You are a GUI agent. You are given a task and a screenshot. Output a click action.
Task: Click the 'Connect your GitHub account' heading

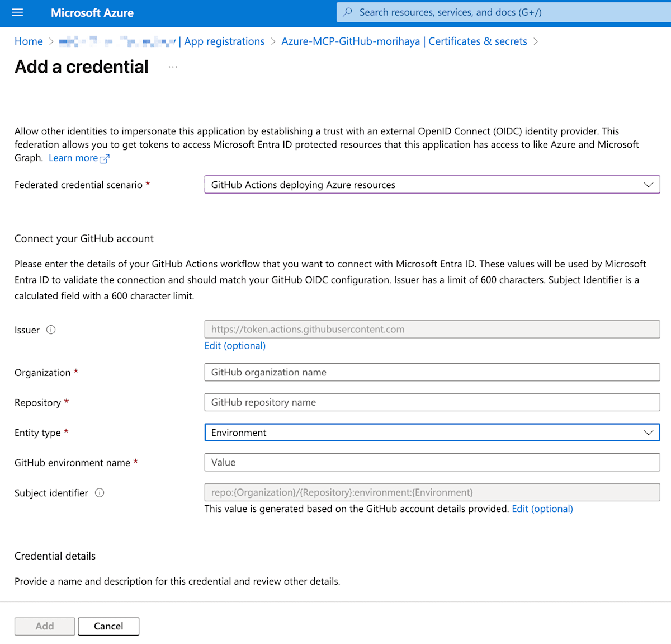pyautogui.click(x=84, y=238)
